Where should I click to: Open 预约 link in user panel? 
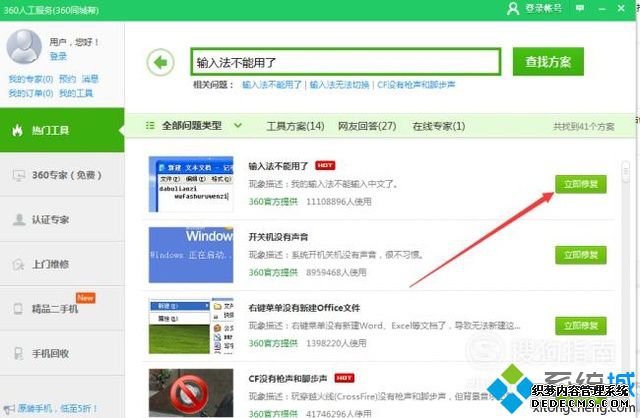click(67, 79)
